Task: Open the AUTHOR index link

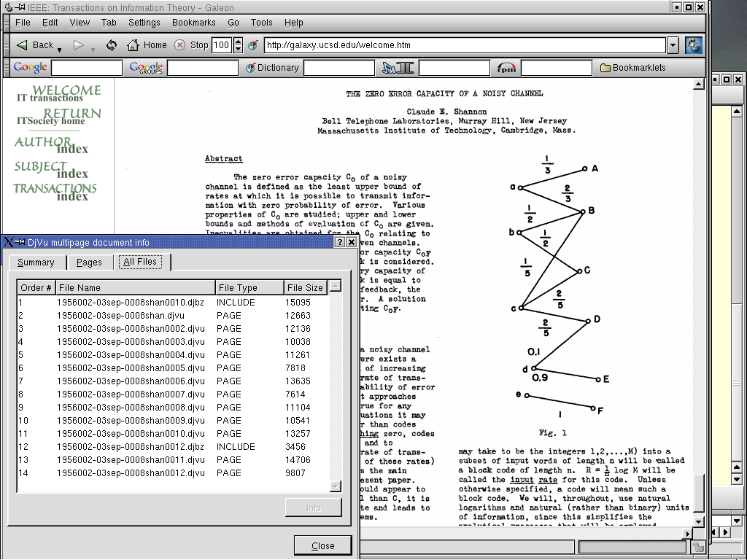Action: (52, 145)
